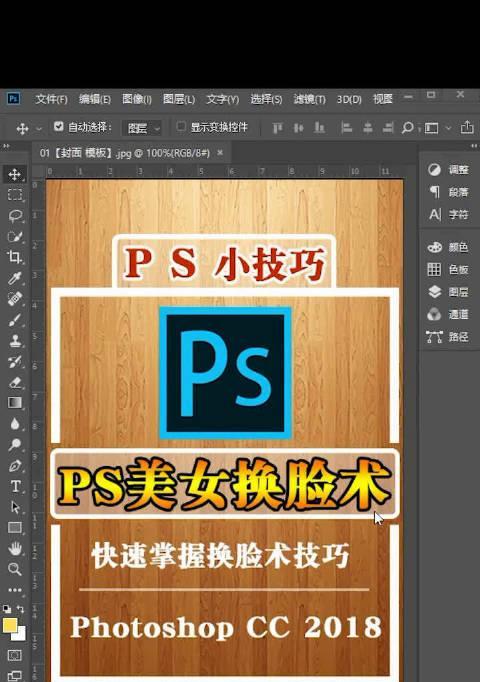
Task: Open the File (文件) menu
Action: [x=51, y=99]
